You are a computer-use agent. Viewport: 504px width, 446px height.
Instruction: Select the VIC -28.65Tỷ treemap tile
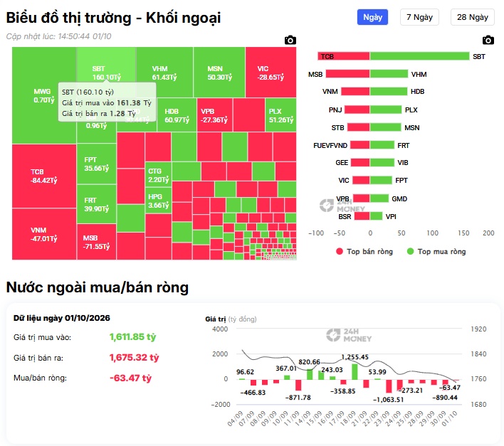[271, 73]
